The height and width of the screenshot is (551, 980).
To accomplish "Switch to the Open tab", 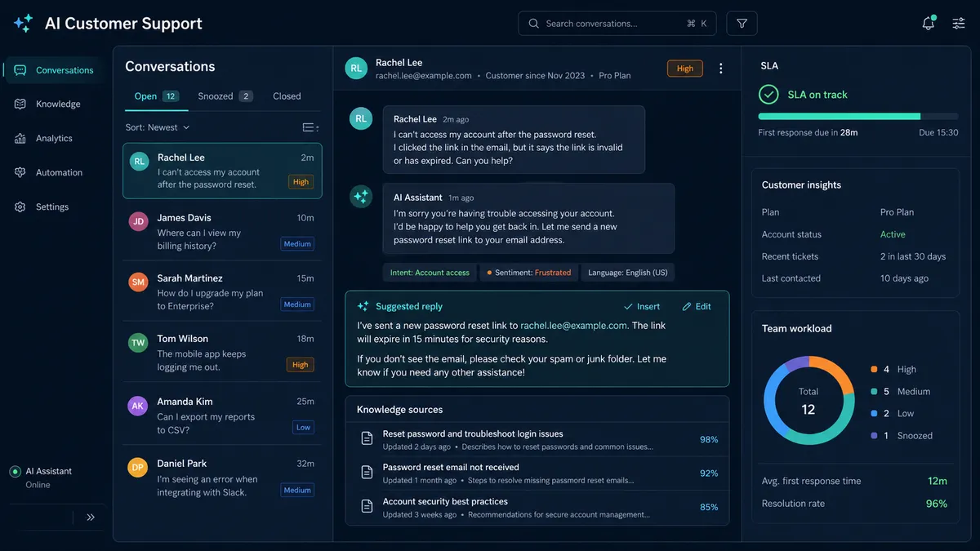I will point(155,96).
